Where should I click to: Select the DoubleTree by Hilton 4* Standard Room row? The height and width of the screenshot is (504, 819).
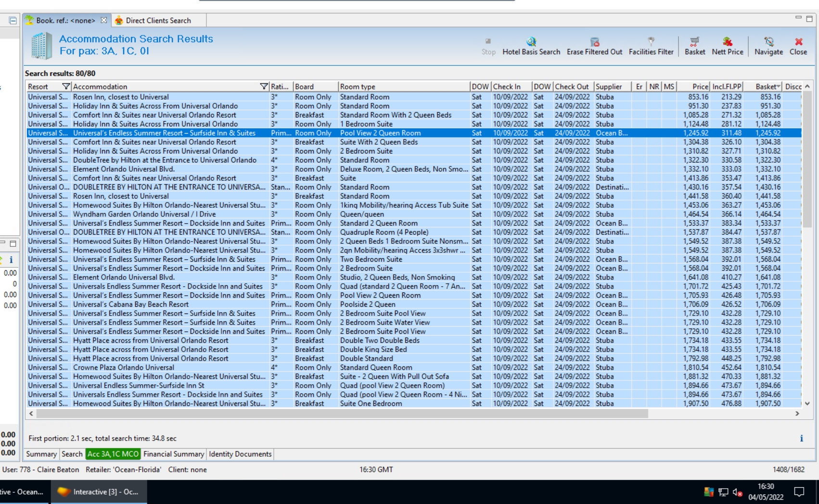(x=414, y=160)
